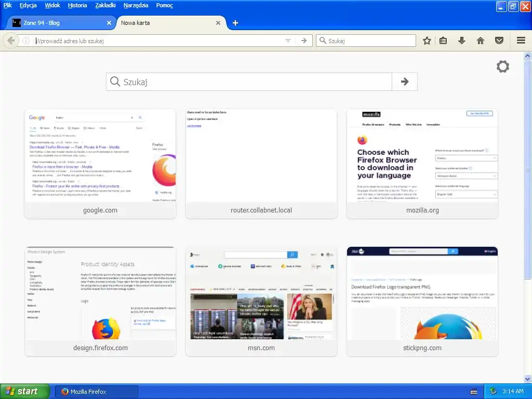Open a new tab with plus button
Screen dimensions: 532x399
pos(235,23)
